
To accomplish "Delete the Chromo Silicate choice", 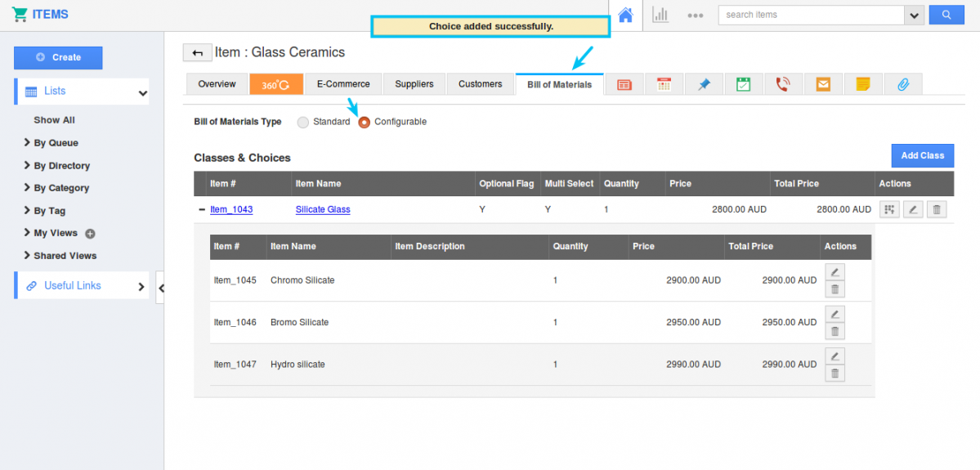I will 835,289.
